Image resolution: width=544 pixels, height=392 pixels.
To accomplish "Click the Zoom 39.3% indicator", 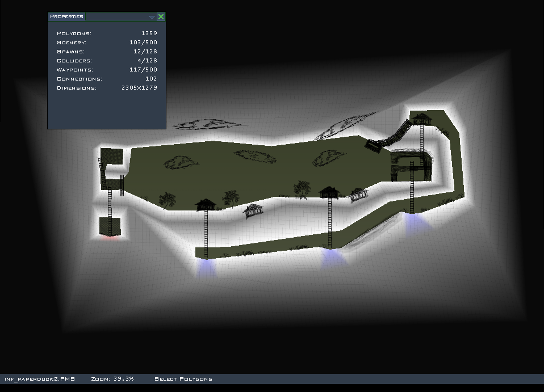I will tap(112, 378).
